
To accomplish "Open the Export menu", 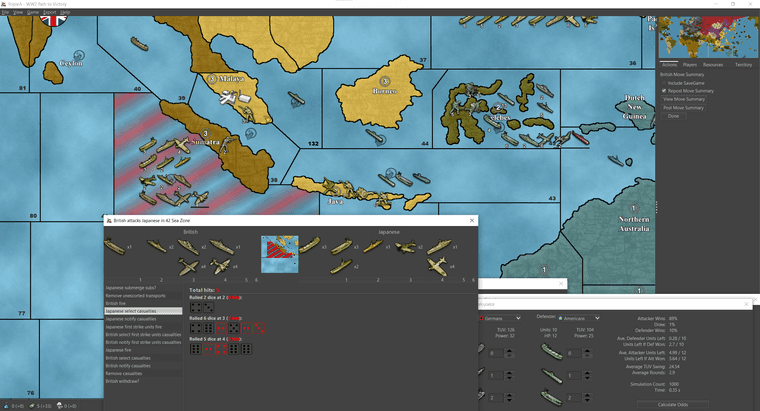I will coord(49,12).
